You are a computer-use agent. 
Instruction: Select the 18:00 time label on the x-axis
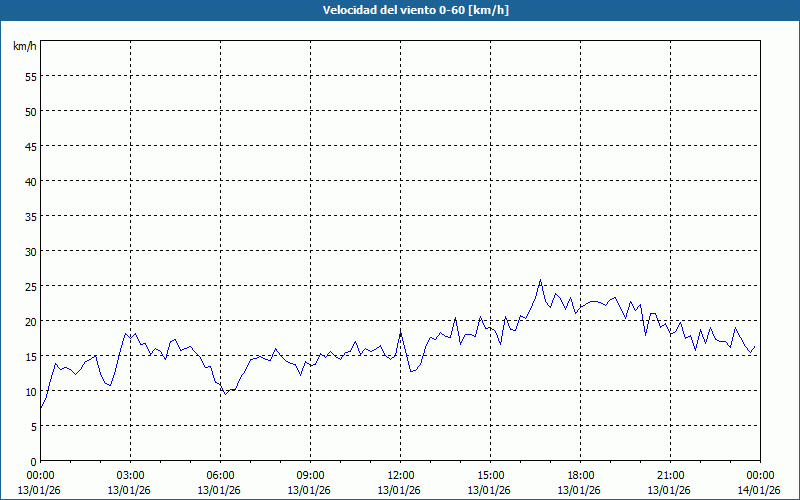[580, 475]
